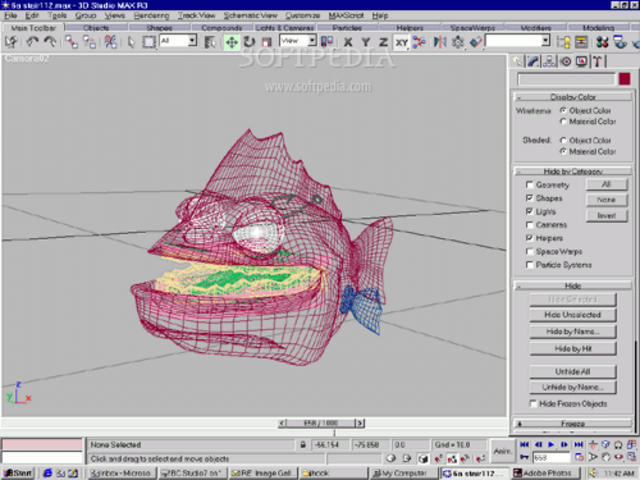Click the dark red object color swatch
The height and width of the screenshot is (480, 640).
click(624, 78)
